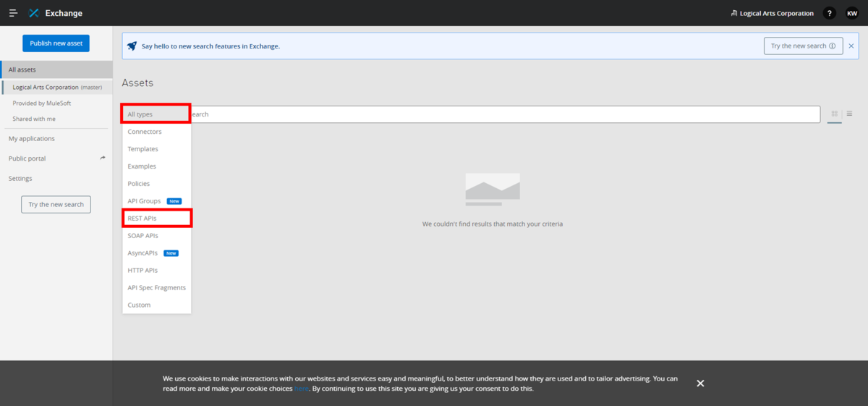Viewport: 868px width, 406px height.
Task: Open Settings in sidebar
Action: (20, 178)
